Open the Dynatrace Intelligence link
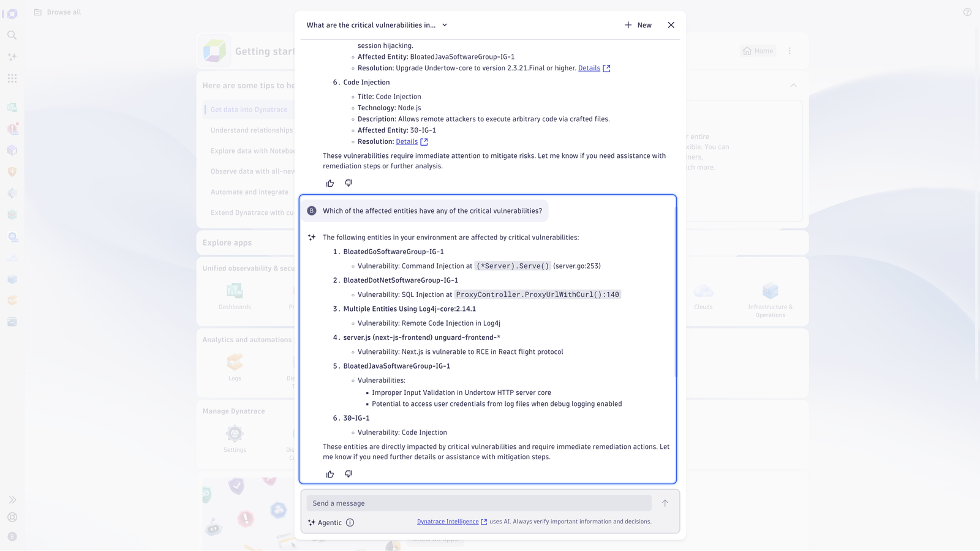The width and height of the screenshot is (980, 551). pos(452,522)
